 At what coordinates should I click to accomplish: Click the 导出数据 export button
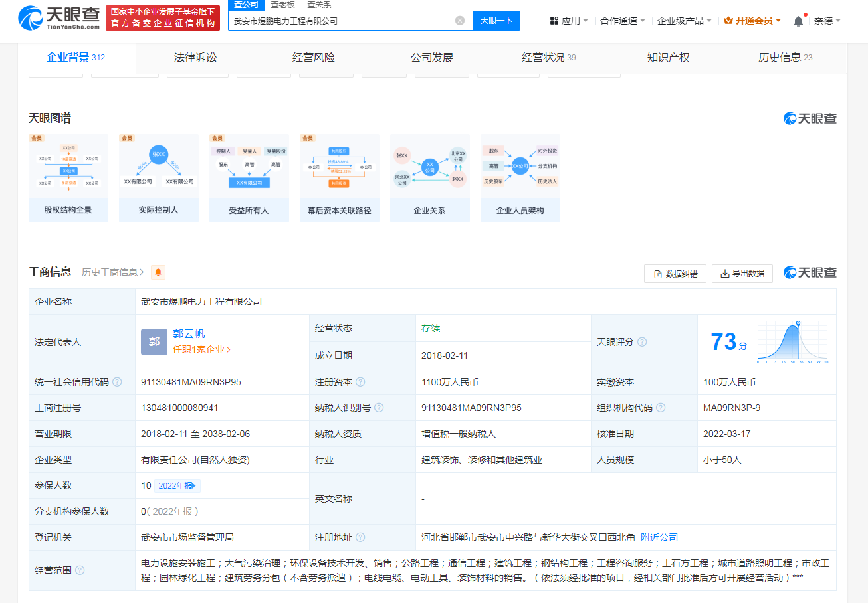pos(742,274)
